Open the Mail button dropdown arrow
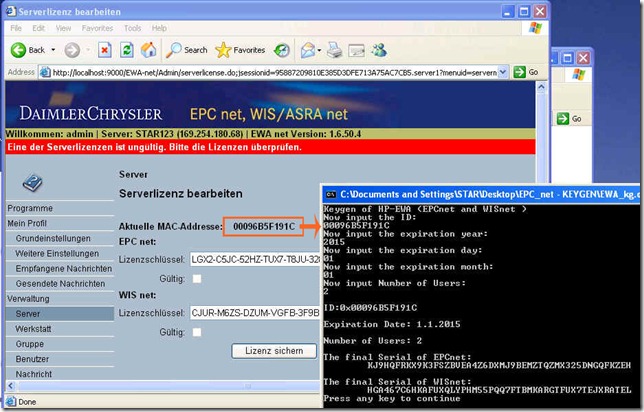Viewport: 644px width, 412px height. [320, 51]
